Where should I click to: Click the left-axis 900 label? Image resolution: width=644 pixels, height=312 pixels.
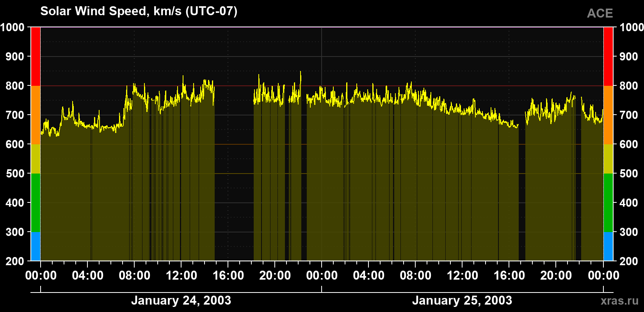click(x=15, y=57)
